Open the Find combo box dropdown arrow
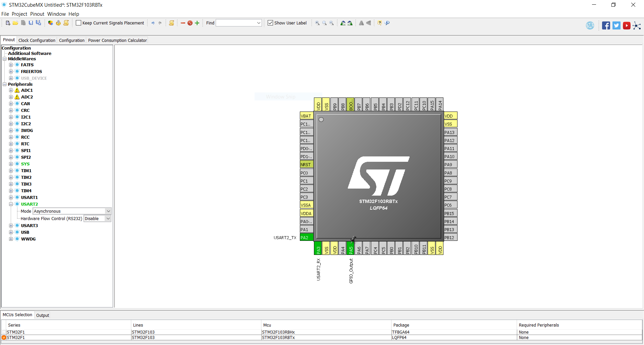Image resolution: width=644 pixels, height=345 pixels. (x=259, y=23)
